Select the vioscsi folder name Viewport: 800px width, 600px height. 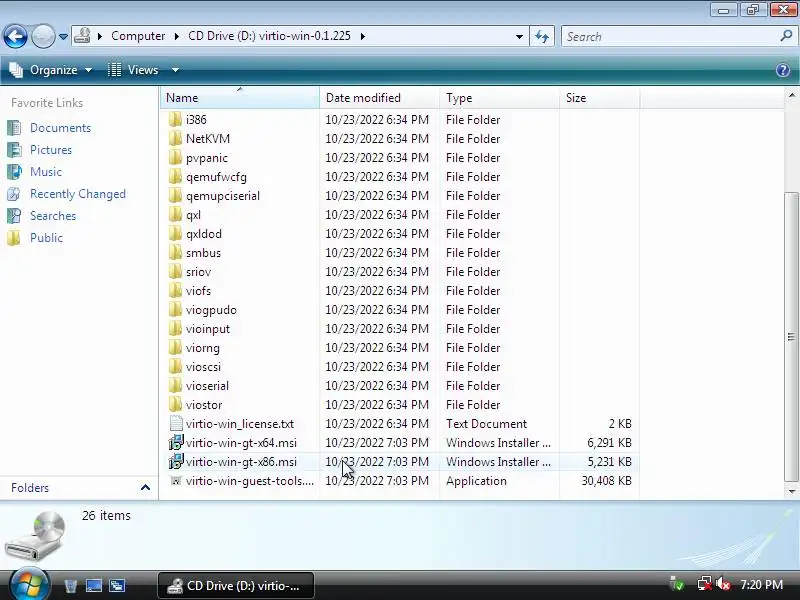point(203,367)
